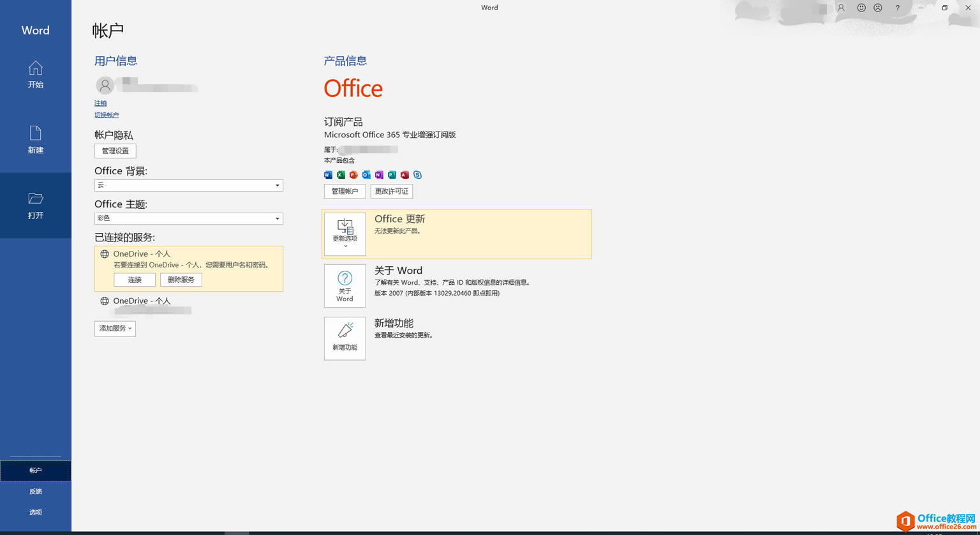980x535 pixels.
Task: Expand the 添加服务 dropdown
Action: pyautogui.click(x=115, y=328)
